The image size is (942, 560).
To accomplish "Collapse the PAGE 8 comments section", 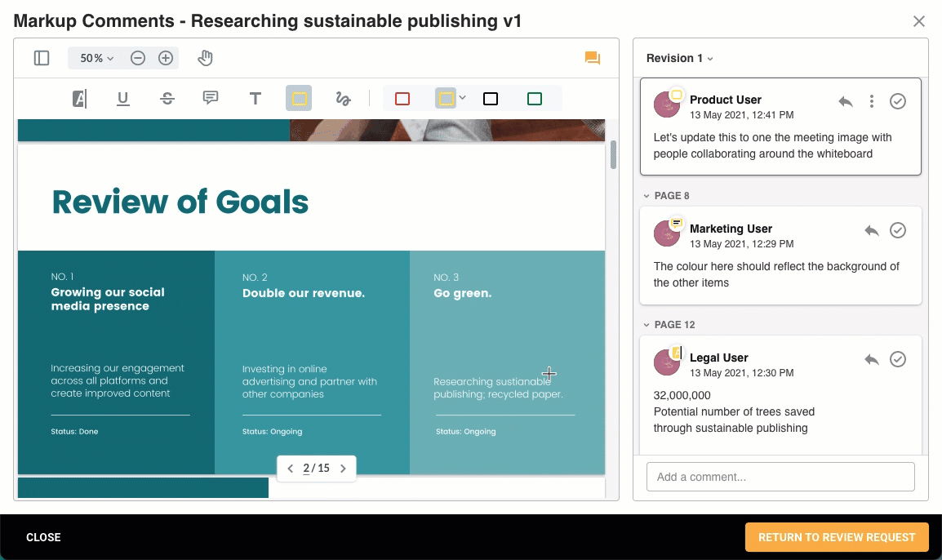I will (645, 196).
